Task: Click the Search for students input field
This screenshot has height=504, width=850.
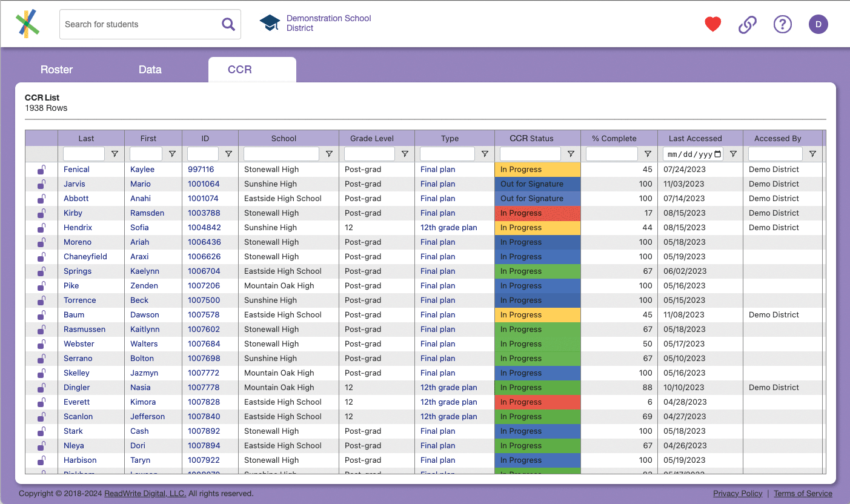Action: point(139,24)
